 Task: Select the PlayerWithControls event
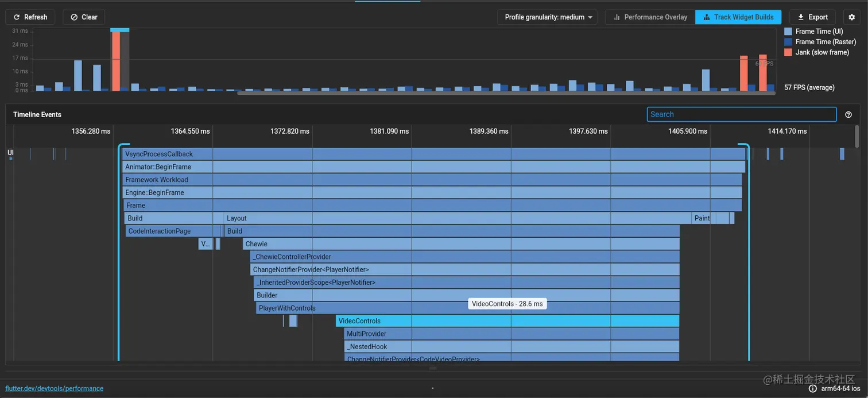(468, 308)
